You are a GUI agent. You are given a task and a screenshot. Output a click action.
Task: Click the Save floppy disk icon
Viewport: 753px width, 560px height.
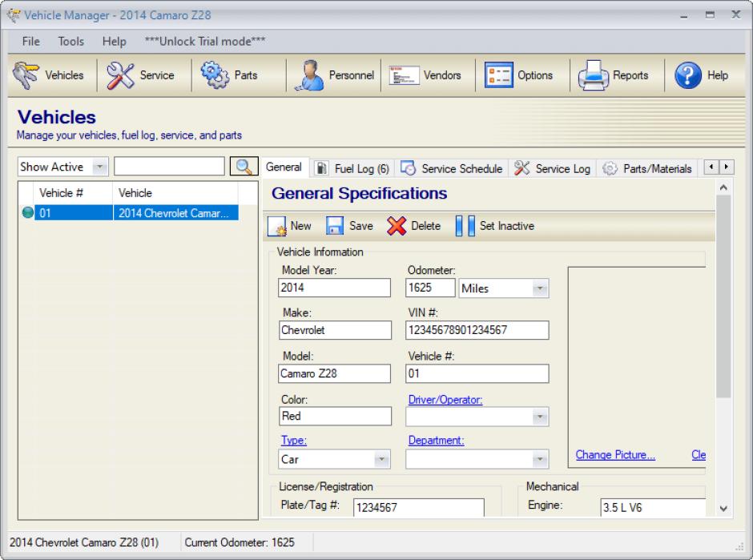[x=335, y=226]
